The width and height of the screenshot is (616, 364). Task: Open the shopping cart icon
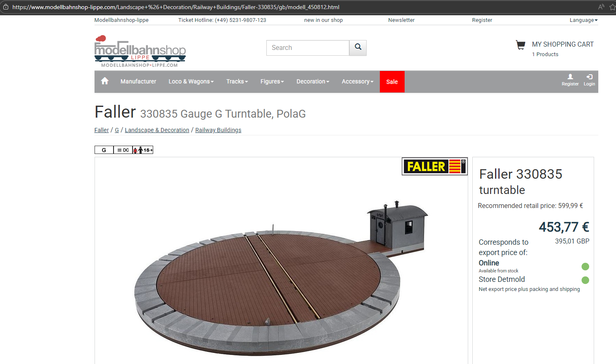click(520, 45)
